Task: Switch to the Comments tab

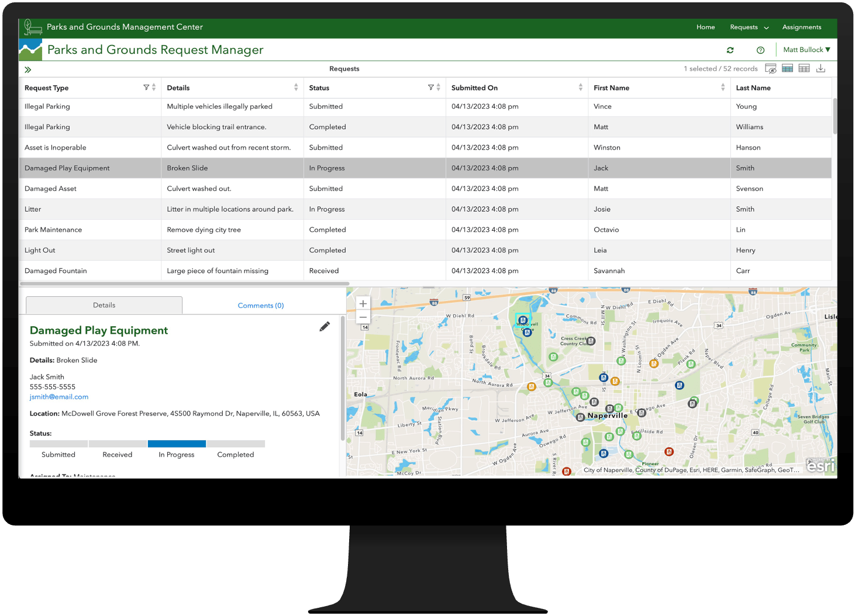Action: click(x=260, y=305)
